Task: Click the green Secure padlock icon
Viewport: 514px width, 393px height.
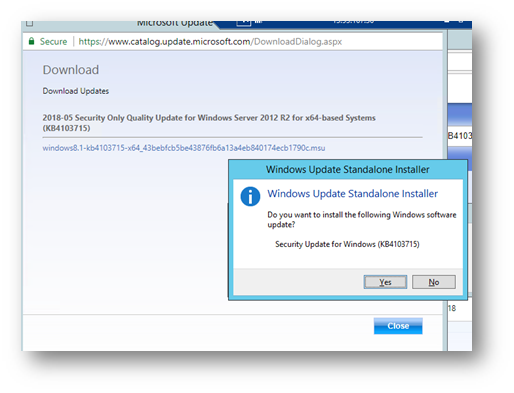Action: pyautogui.click(x=31, y=41)
